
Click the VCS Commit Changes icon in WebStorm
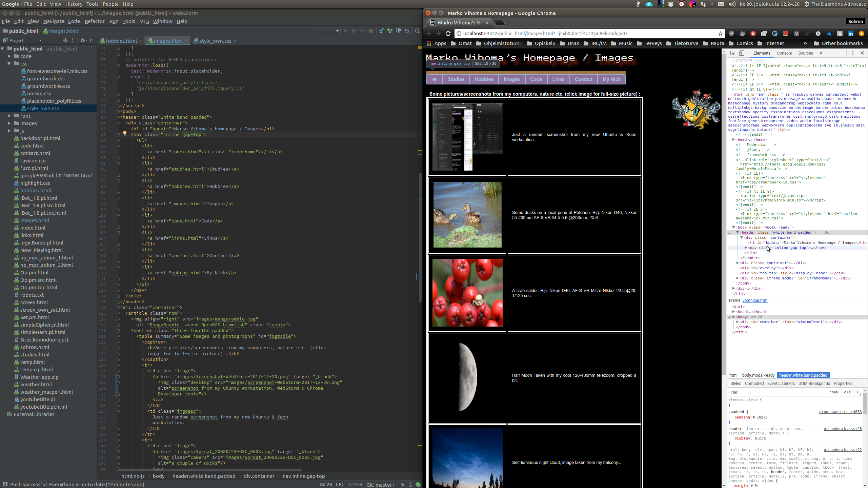pyautogui.click(x=390, y=31)
